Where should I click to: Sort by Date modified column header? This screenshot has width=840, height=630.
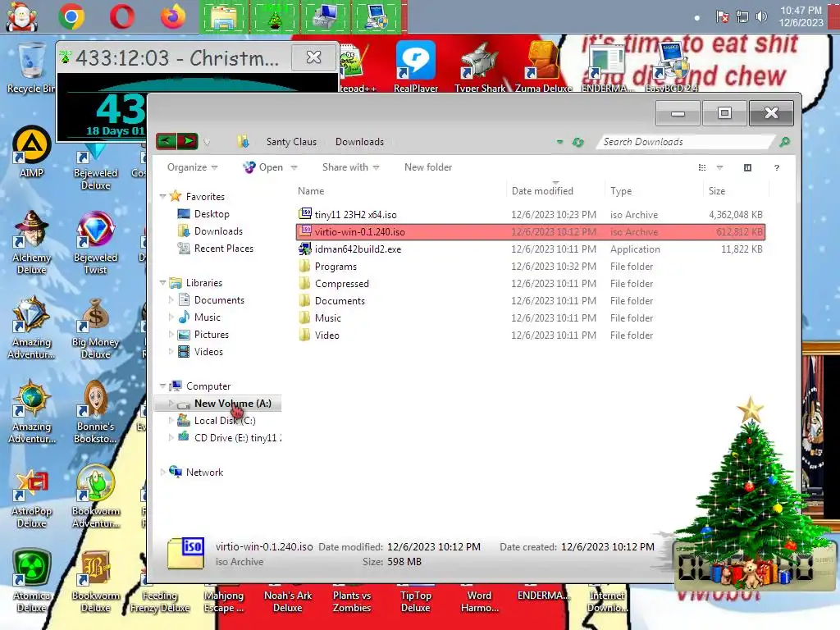tap(555, 190)
